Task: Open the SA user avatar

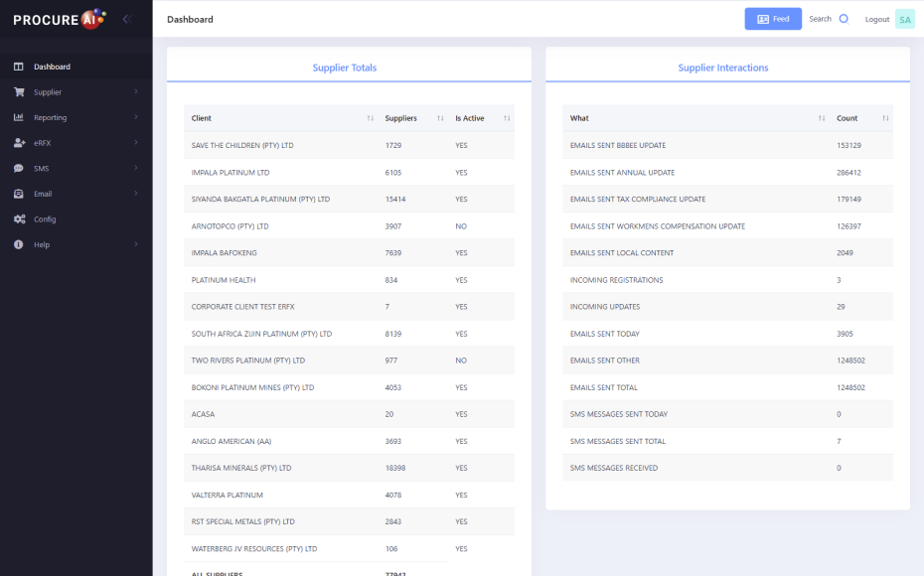Action: pyautogui.click(x=904, y=20)
